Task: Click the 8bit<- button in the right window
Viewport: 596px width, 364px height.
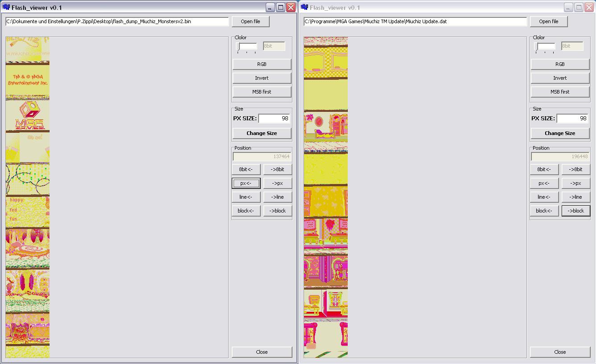Action: click(x=544, y=169)
